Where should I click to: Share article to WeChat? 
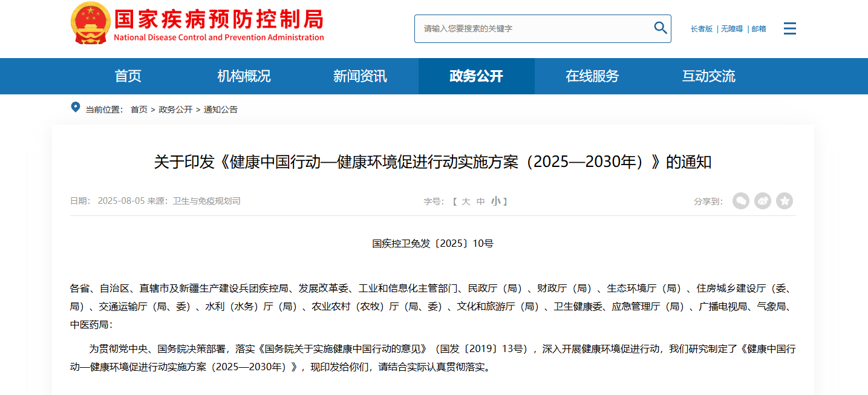tap(741, 201)
